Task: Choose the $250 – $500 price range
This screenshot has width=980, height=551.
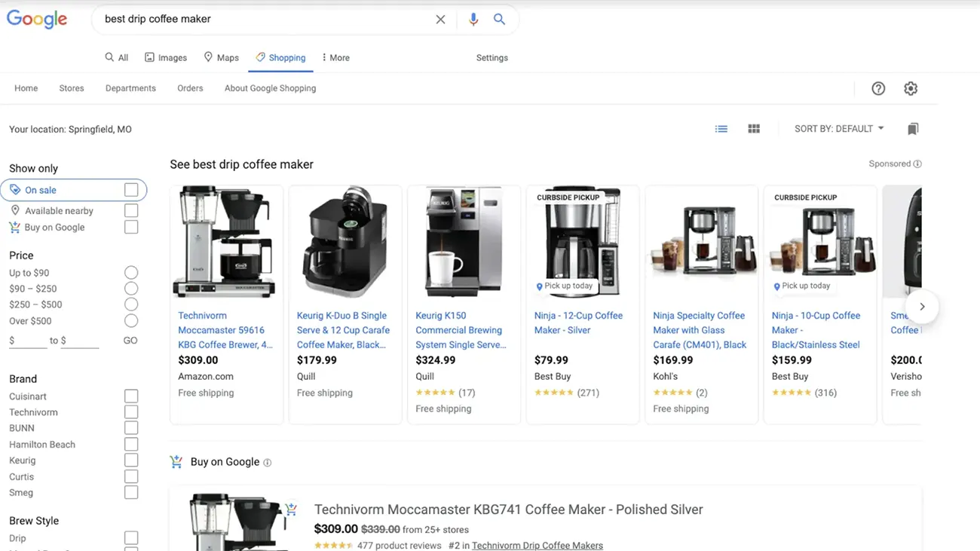Action: pos(131,305)
